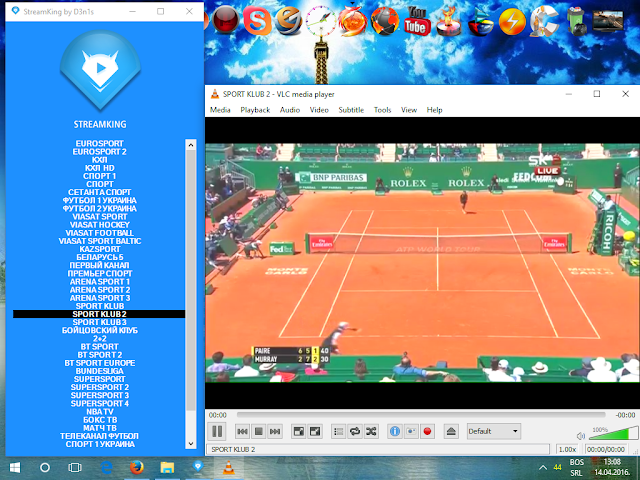
Task: Select the highlighted SPORT KLUB 2 channel
Action: [99, 314]
